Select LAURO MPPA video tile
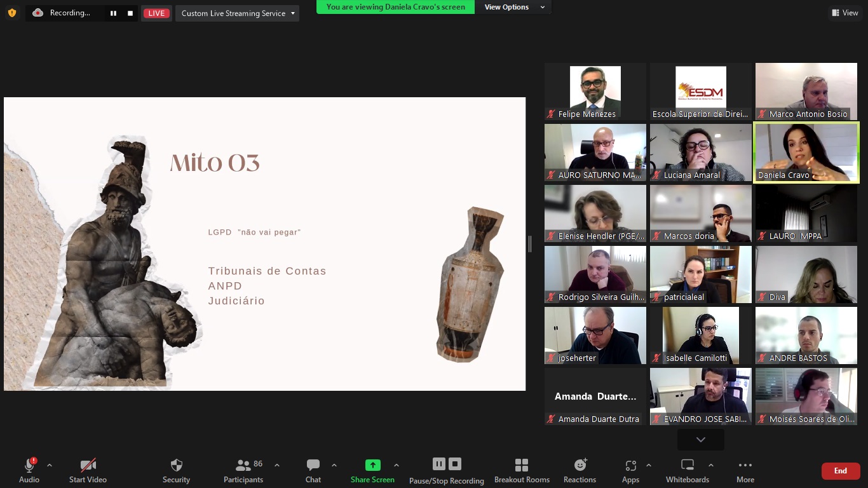The height and width of the screenshot is (488, 868). pos(806,213)
